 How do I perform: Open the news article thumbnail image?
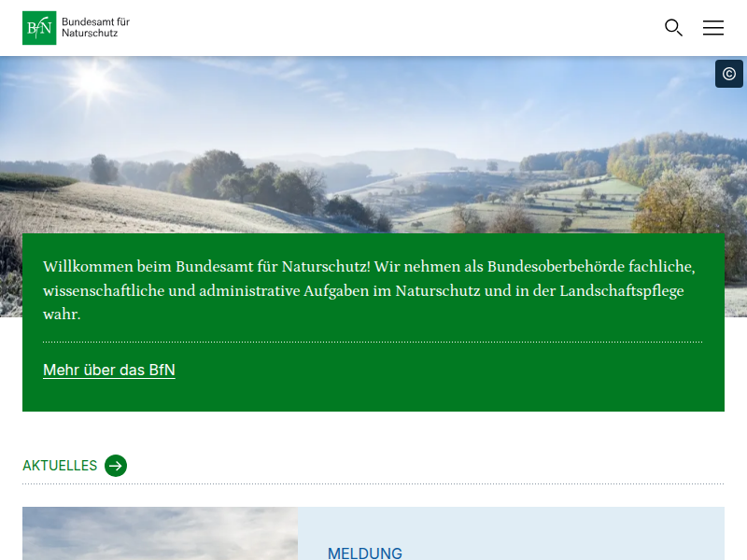coord(160,534)
